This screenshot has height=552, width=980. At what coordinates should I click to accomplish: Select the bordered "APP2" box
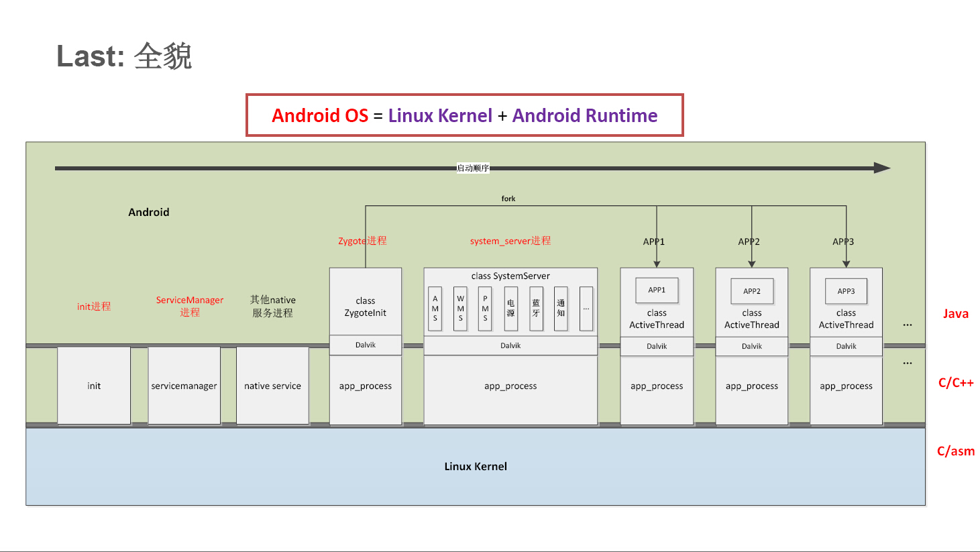[752, 291]
